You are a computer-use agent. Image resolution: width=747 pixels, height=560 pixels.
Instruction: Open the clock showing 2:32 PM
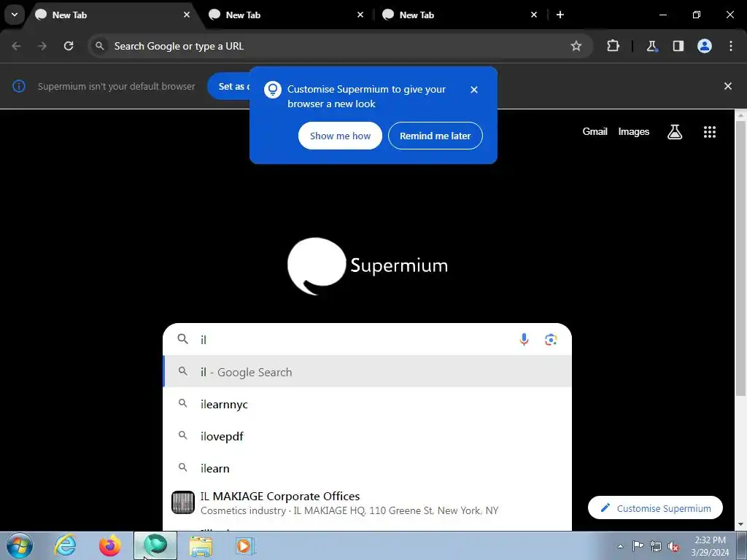coord(710,546)
